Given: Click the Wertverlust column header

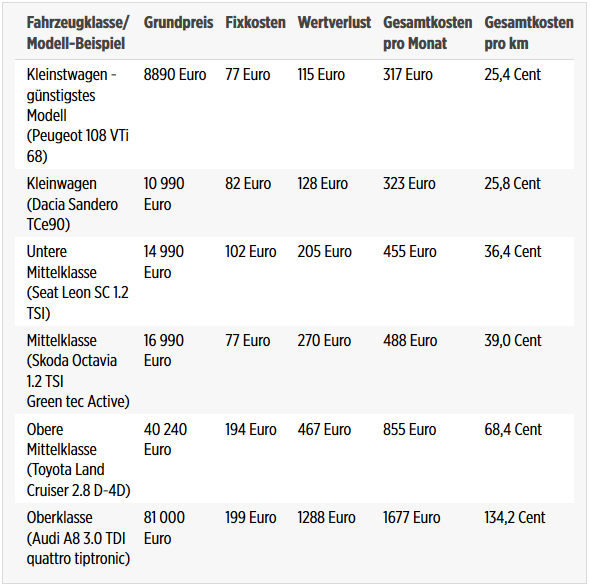Looking at the screenshot, I should 334,23.
